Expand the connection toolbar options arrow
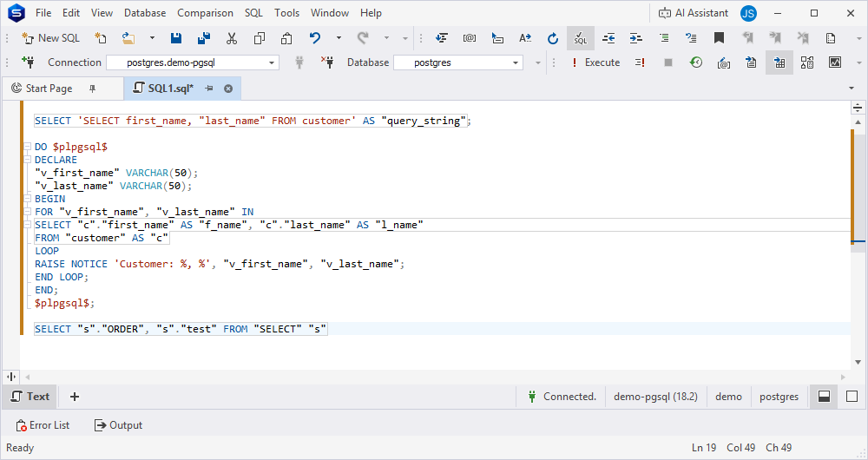868x460 pixels. pos(537,62)
